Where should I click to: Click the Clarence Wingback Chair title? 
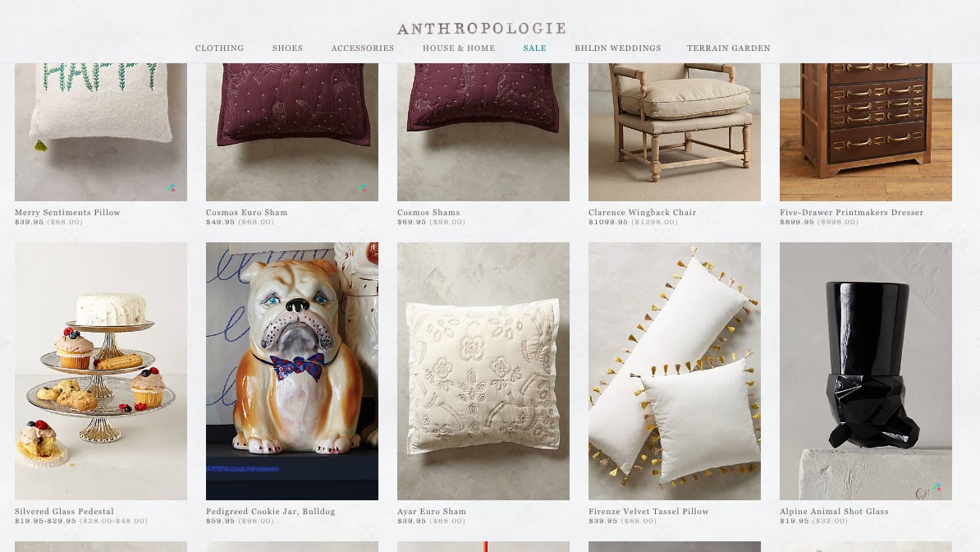click(643, 212)
